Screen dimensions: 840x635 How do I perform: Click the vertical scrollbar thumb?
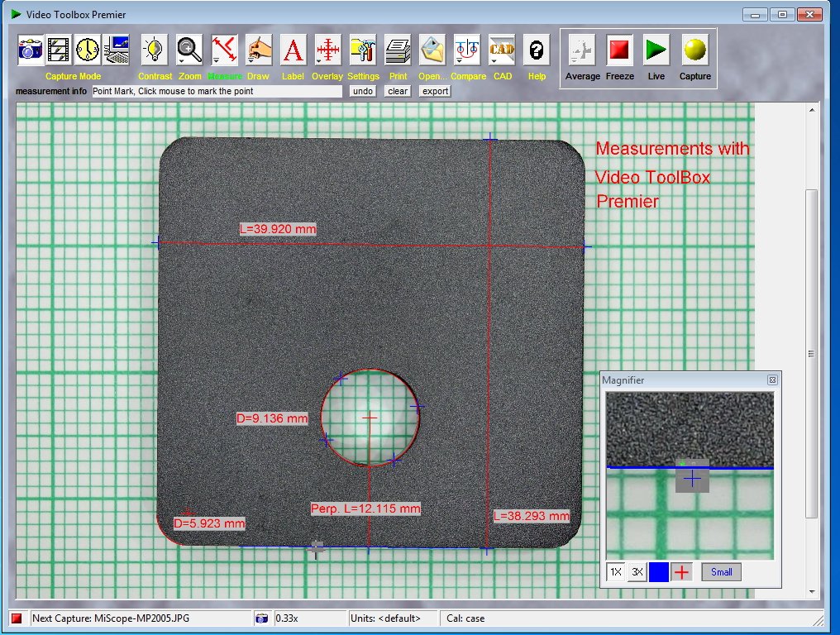[x=812, y=354]
